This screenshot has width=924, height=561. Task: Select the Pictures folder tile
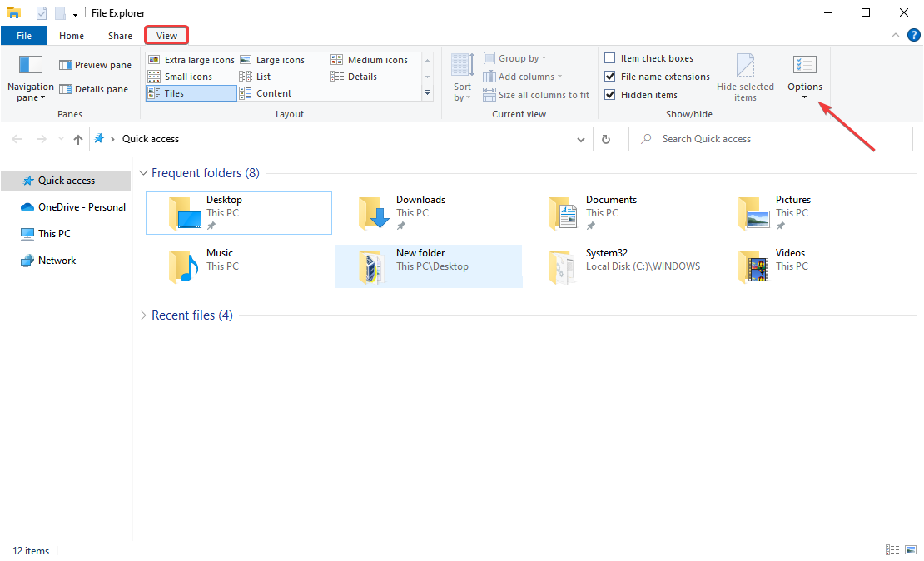coord(808,213)
